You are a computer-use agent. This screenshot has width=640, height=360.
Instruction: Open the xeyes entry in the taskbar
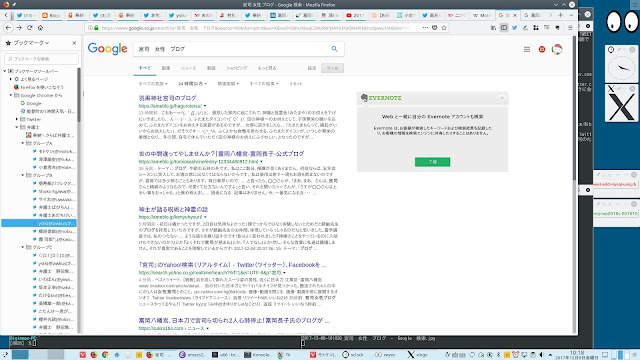(x=385, y=355)
